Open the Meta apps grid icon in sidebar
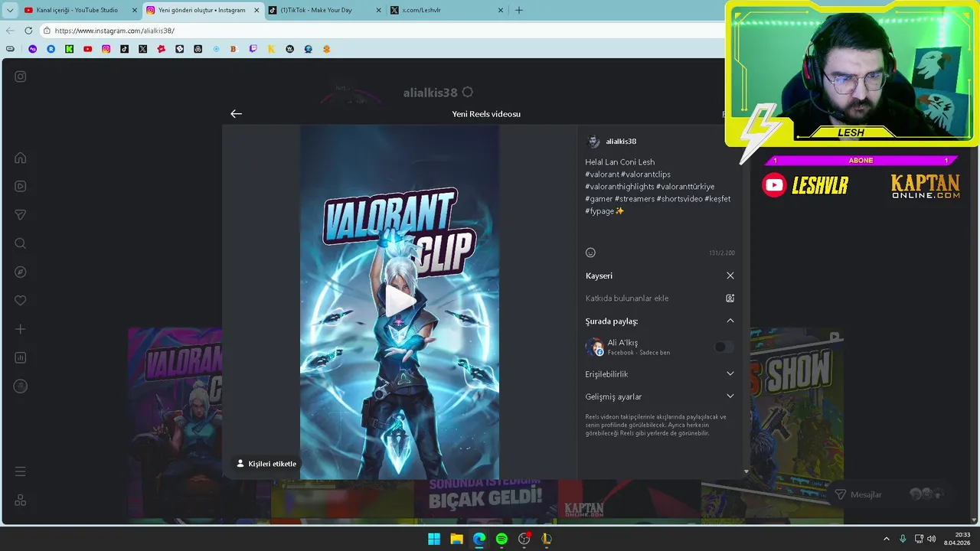 click(21, 500)
